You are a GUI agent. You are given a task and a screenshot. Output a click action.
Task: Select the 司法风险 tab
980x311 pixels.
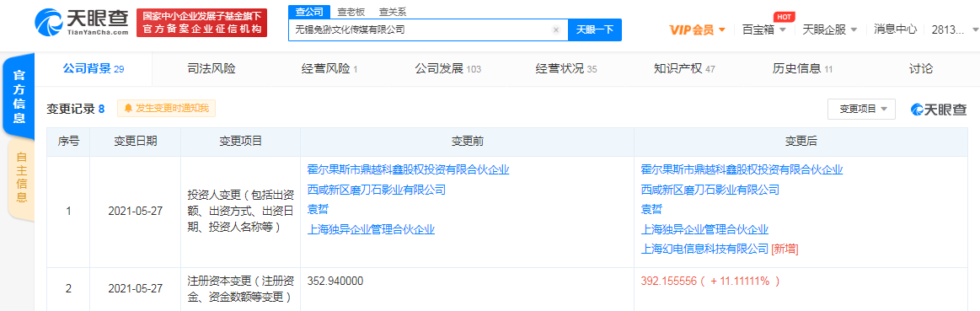click(212, 69)
